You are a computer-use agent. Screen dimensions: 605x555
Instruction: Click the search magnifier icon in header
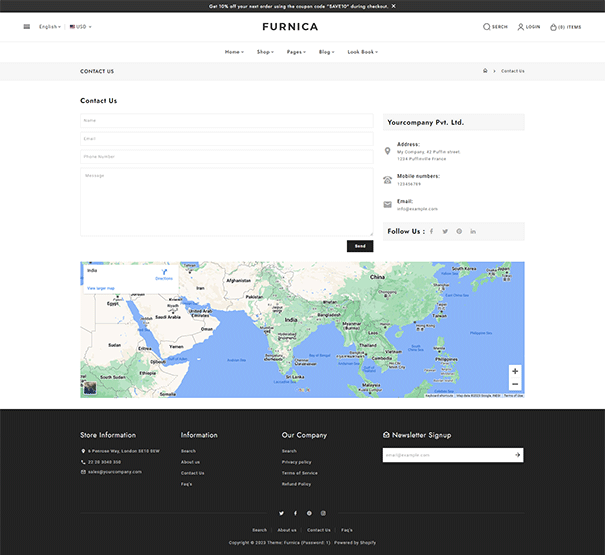487,27
